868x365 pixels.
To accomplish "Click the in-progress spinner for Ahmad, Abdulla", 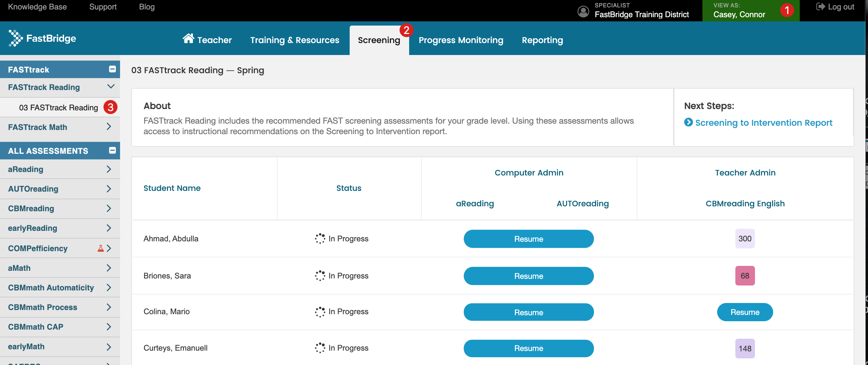I will coord(320,239).
